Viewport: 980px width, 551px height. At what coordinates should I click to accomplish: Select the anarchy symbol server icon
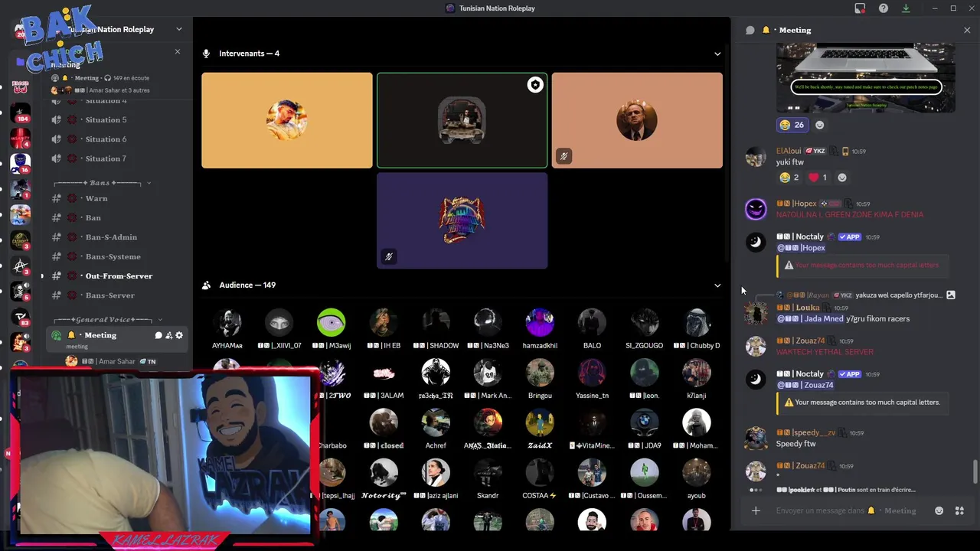pos(20,266)
